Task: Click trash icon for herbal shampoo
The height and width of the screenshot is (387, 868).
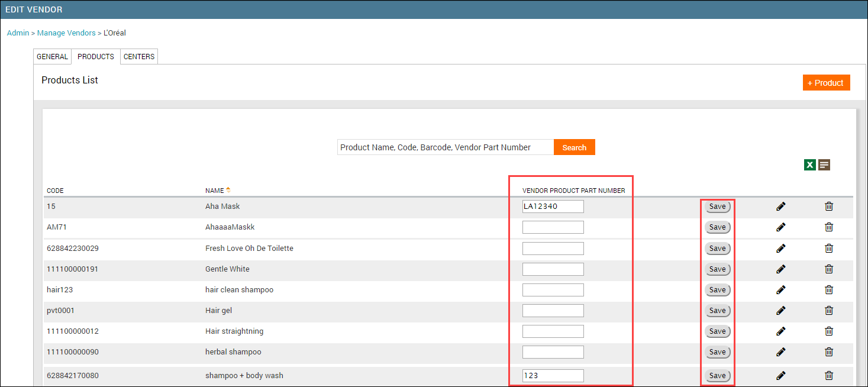Action: (829, 351)
